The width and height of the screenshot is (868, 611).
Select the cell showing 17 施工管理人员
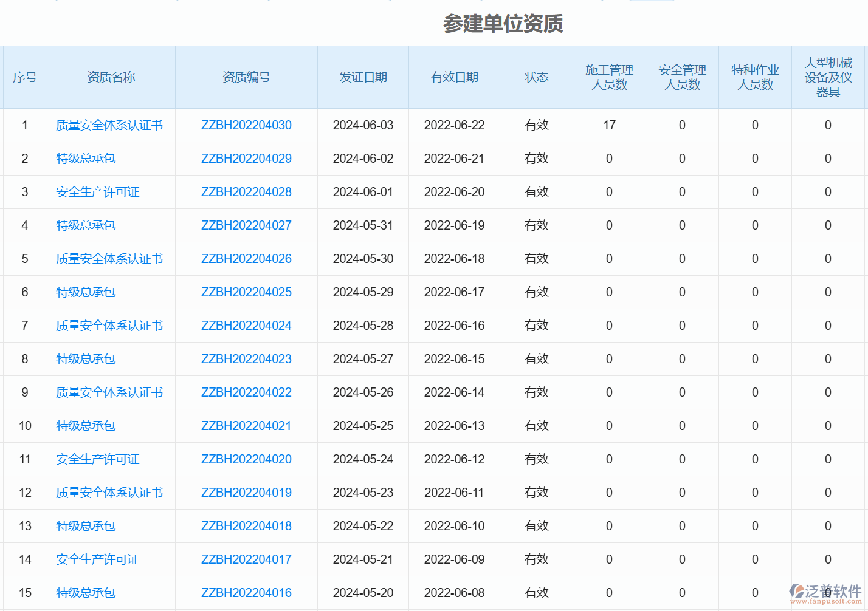click(x=609, y=125)
